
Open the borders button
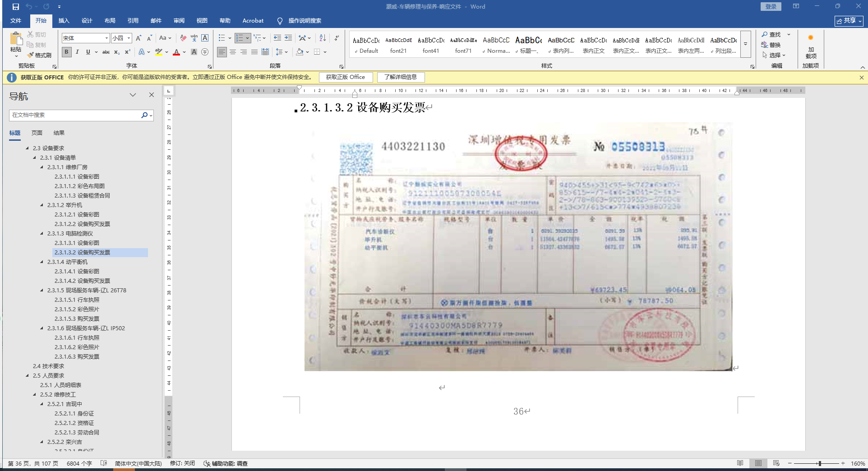pyautogui.click(x=317, y=52)
